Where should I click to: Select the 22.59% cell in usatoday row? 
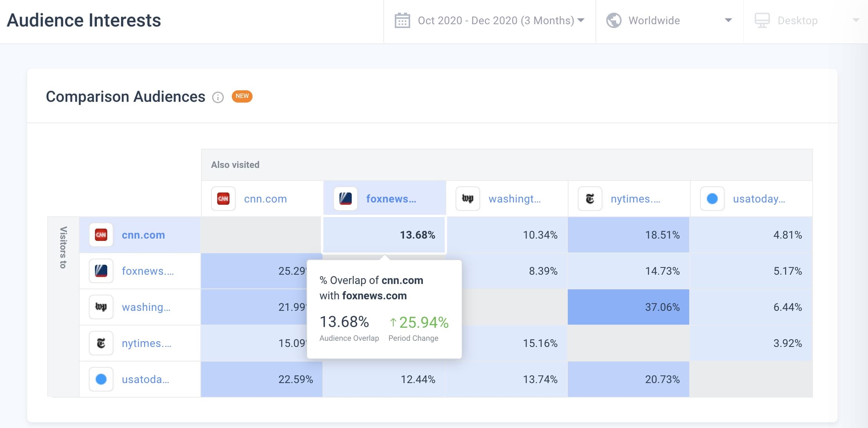261,379
